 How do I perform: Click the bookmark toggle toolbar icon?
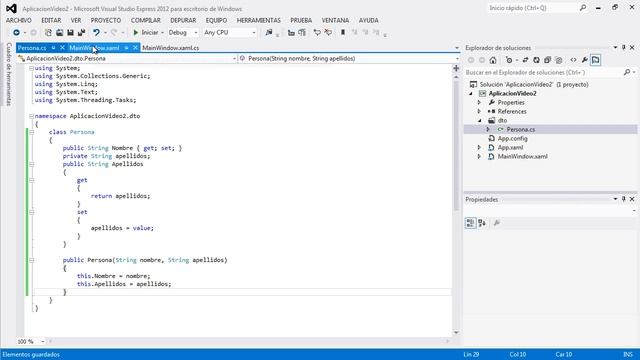pyautogui.click(x=343, y=33)
